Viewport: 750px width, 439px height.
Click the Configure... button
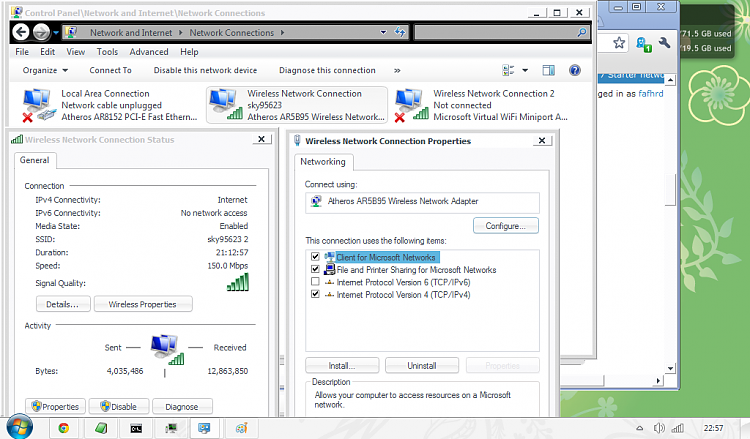coord(506,226)
